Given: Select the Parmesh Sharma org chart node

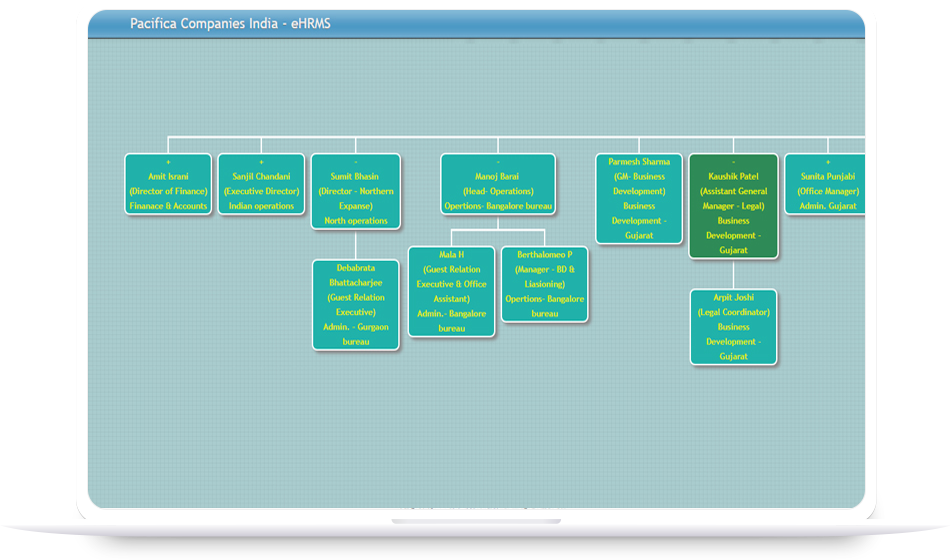Looking at the screenshot, I should point(639,198).
